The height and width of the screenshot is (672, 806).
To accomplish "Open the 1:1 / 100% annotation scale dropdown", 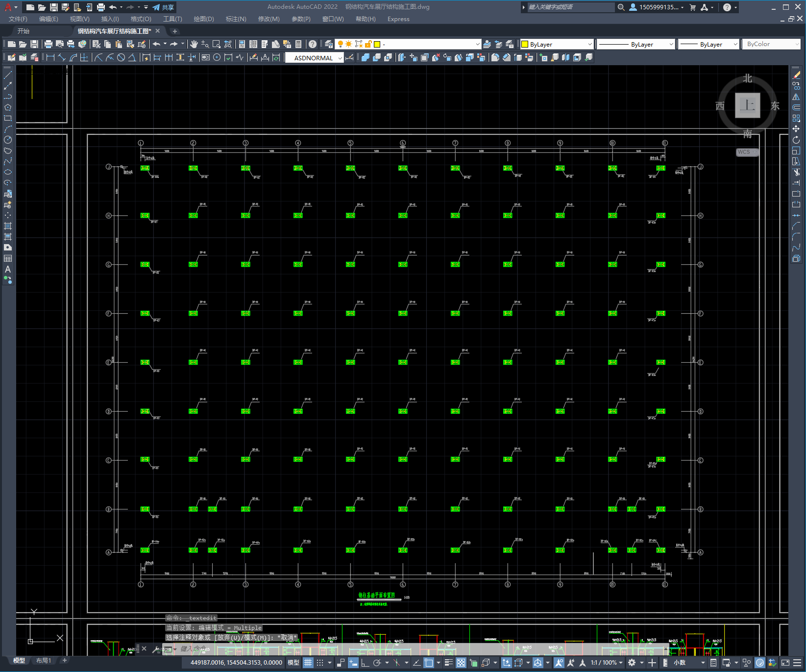I will click(x=607, y=663).
